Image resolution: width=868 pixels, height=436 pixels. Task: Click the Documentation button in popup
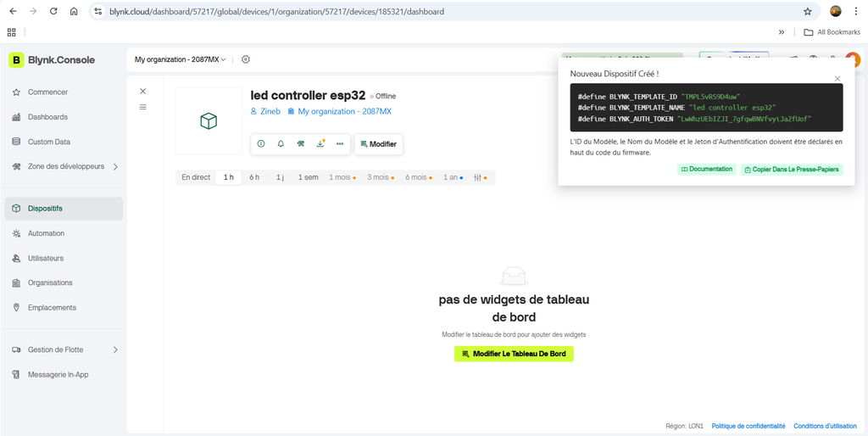pos(707,169)
